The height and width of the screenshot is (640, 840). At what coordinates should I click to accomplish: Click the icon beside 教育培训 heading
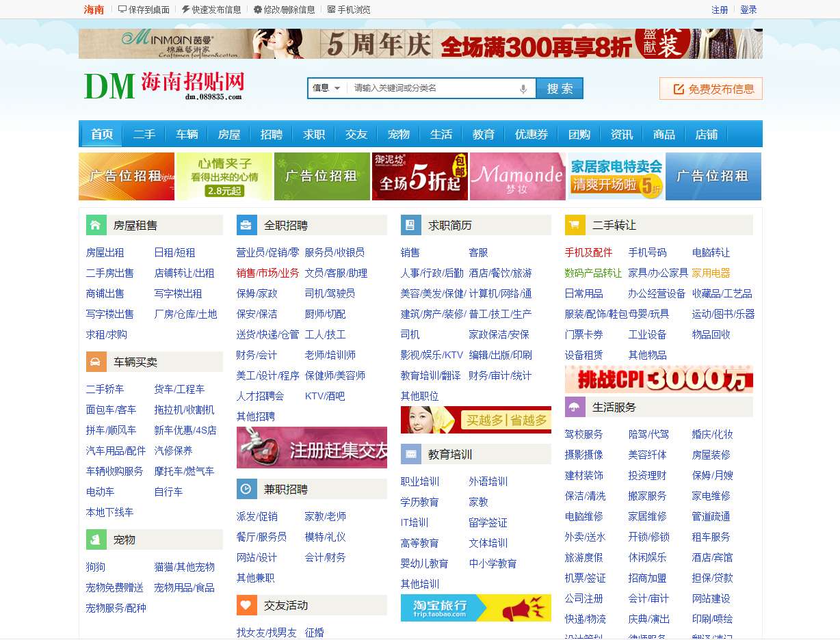pyautogui.click(x=410, y=454)
